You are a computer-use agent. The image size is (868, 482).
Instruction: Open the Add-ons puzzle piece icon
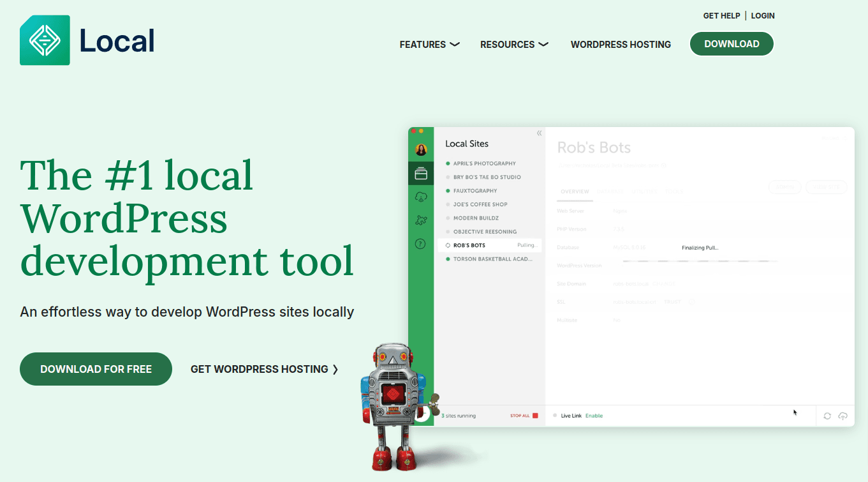[421, 220]
